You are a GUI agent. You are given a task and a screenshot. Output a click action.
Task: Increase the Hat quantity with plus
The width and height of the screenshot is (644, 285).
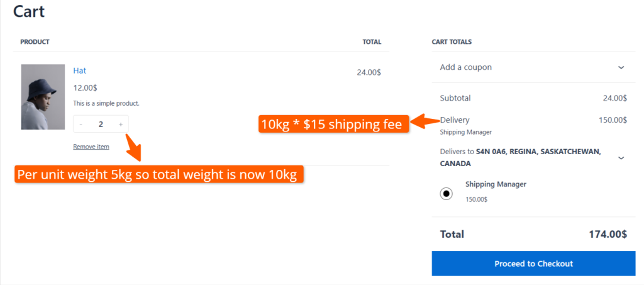pos(121,125)
